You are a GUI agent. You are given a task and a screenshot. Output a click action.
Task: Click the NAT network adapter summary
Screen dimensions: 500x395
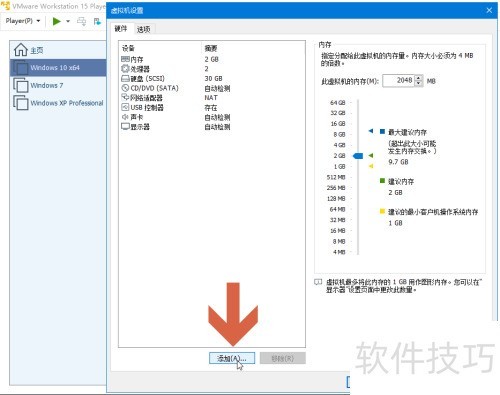(211, 98)
